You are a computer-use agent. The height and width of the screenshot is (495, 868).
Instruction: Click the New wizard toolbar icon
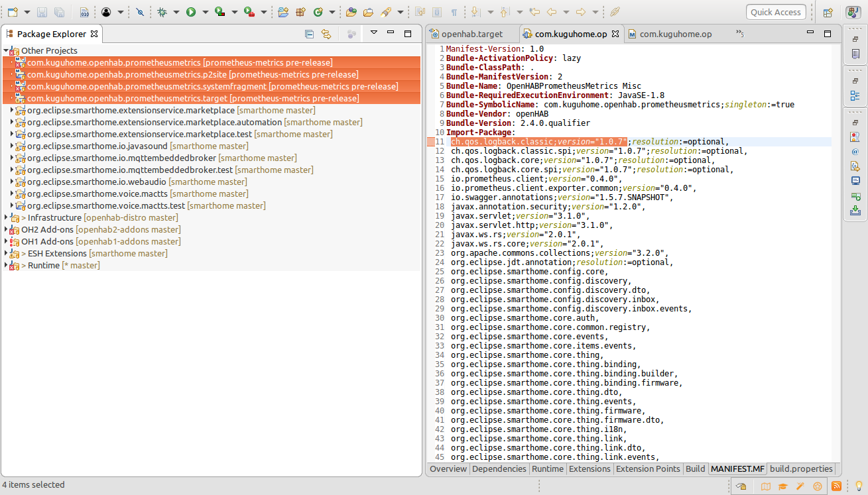[x=12, y=12]
